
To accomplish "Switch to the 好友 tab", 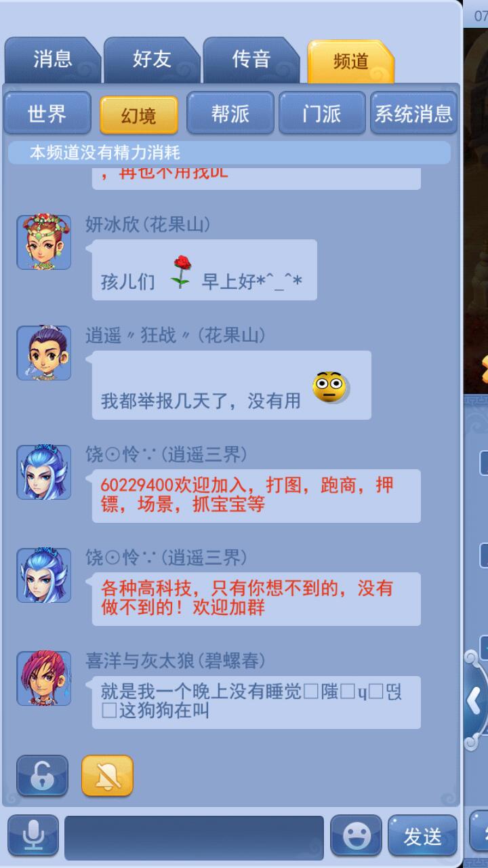I will point(152,60).
